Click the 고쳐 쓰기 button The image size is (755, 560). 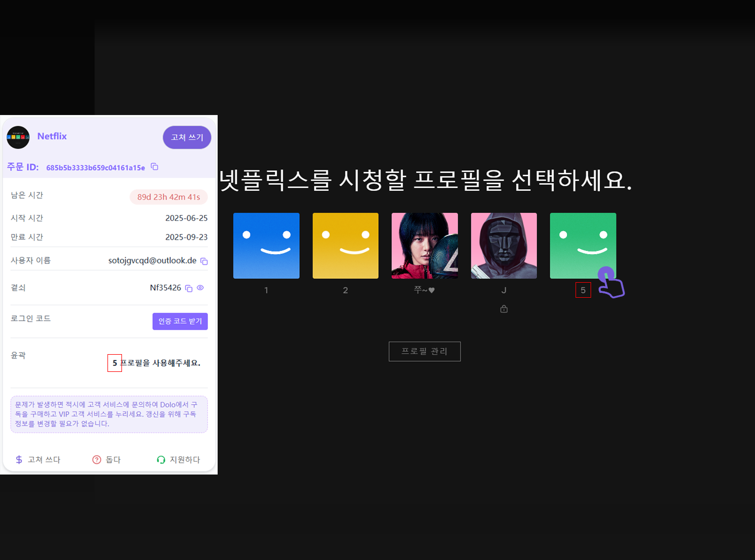pyautogui.click(x=187, y=138)
